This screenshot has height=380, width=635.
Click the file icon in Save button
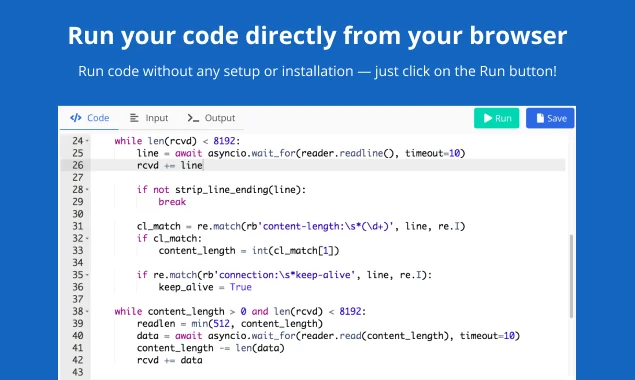coord(540,118)
